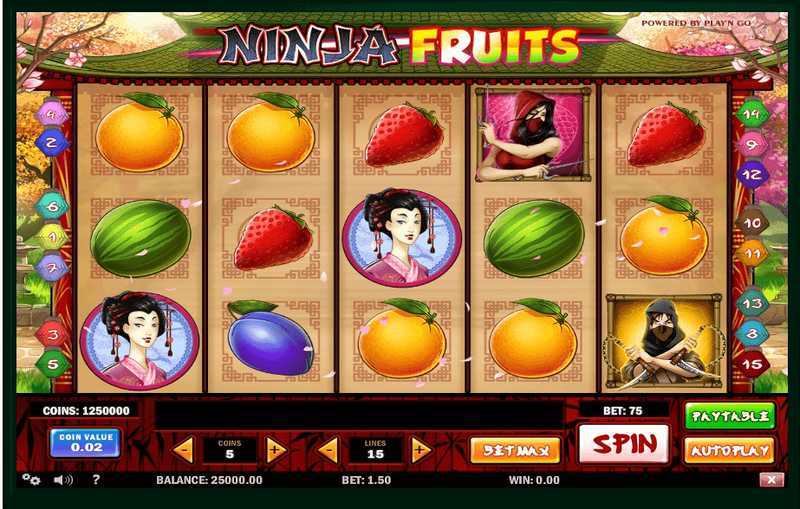Image resolution: width=800 pixels, height=509 pixels.
Task: Start AUTOPLAY mode
Action: pos(730,450)
